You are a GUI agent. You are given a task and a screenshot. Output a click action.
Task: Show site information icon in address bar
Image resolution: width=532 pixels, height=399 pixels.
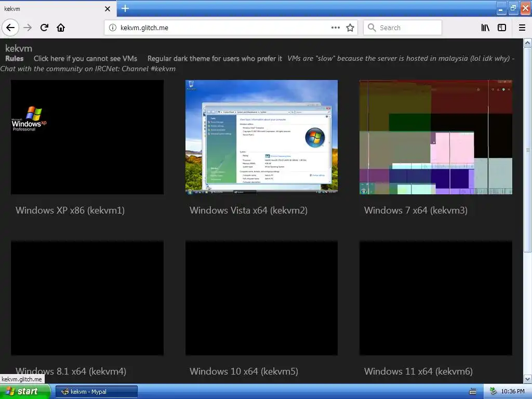112,28
